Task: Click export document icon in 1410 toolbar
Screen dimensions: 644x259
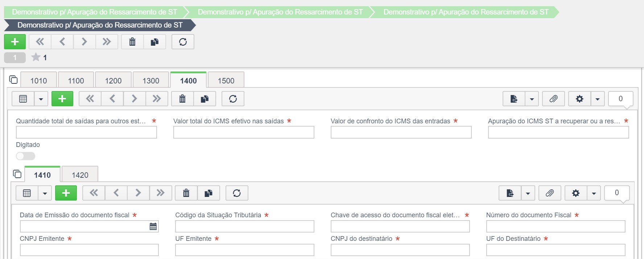Action: tap(510, 193)
